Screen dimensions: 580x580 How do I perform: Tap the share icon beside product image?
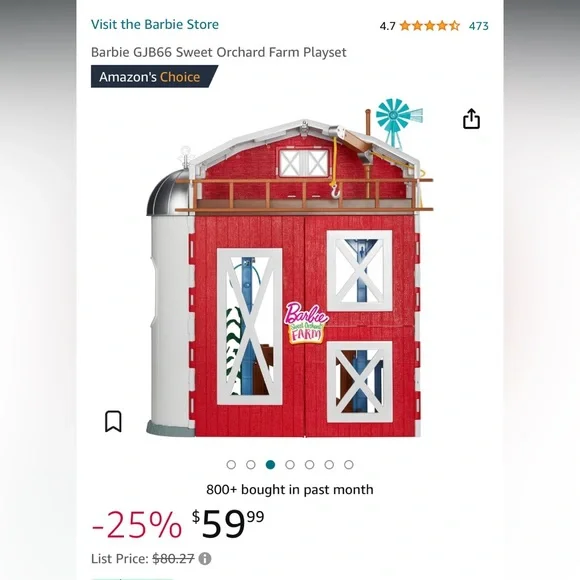(471, 119)
